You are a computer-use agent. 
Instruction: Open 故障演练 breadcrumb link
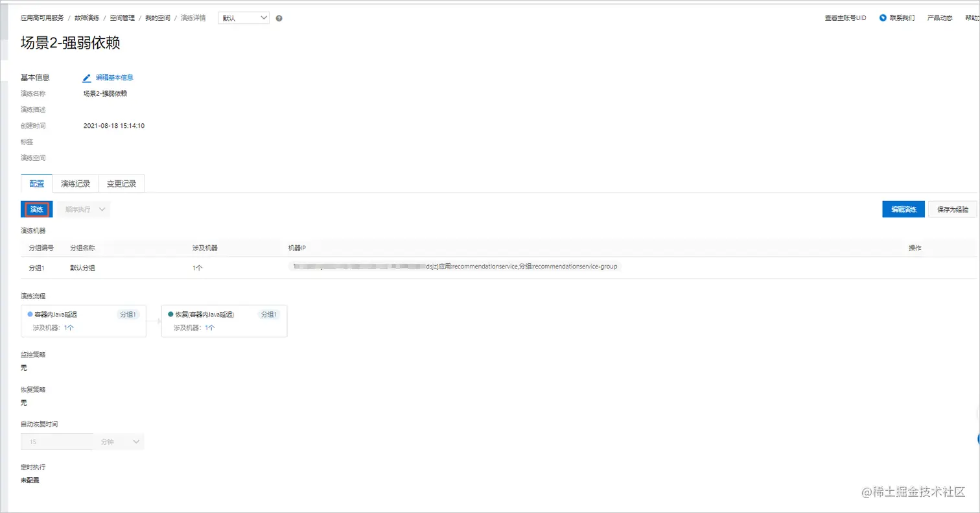coord(87,18)
